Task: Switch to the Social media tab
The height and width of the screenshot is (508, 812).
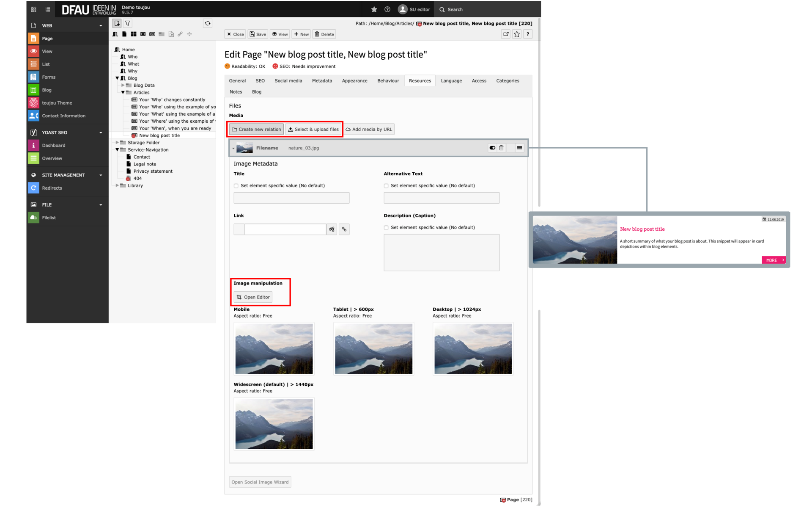Action: pos(288,80)
